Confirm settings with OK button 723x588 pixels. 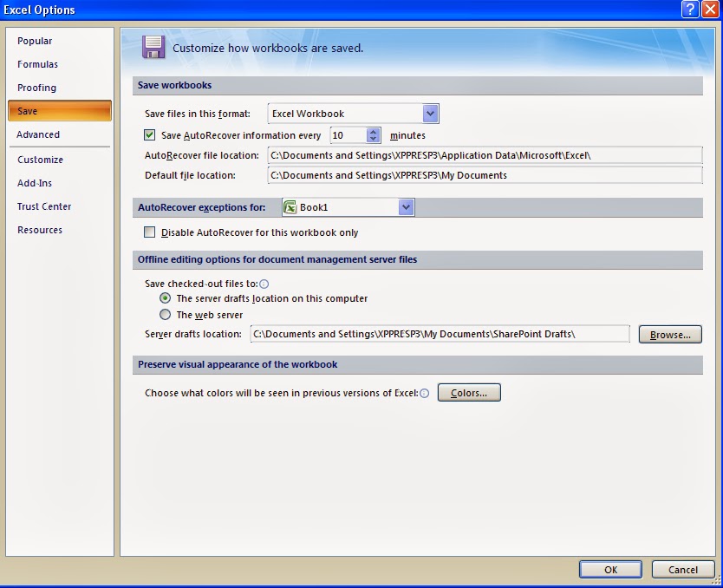[610, 570]
